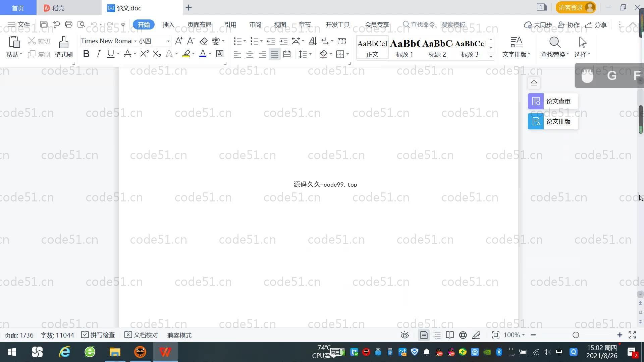Clear formatting with eraser icon

[x=204, y=41]
